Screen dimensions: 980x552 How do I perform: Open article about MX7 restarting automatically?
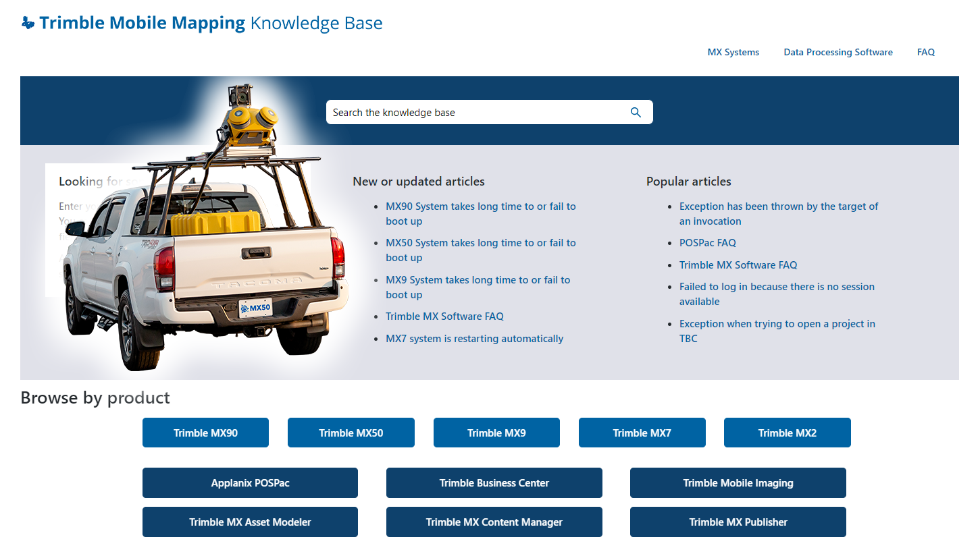[475, 338]
